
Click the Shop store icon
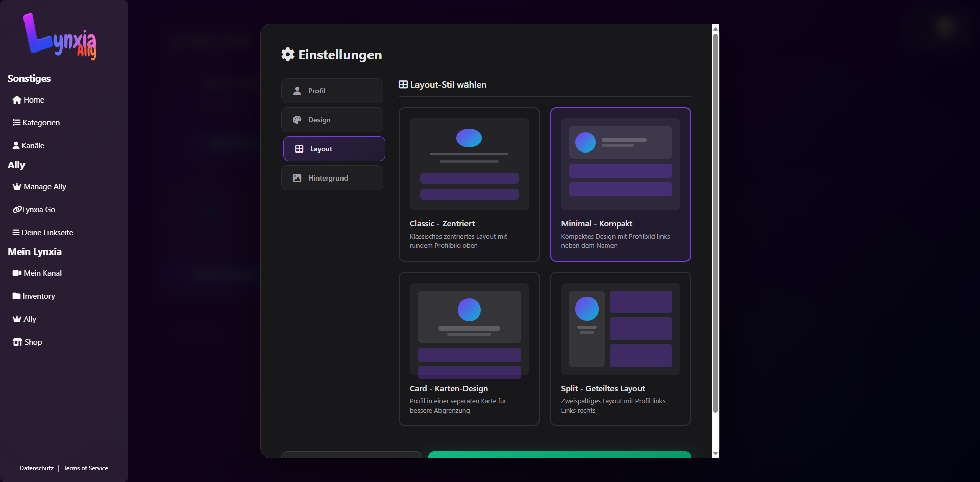point(17,342)
